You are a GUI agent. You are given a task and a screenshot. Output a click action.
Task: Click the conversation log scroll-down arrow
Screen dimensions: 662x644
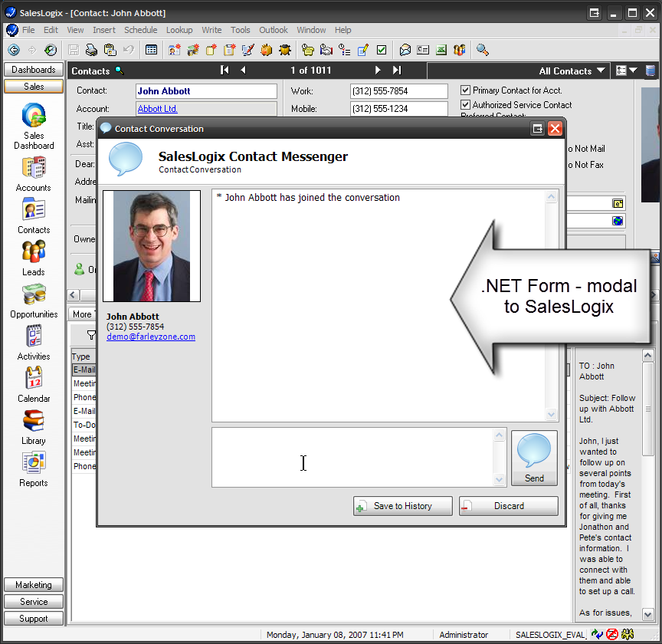551,415
